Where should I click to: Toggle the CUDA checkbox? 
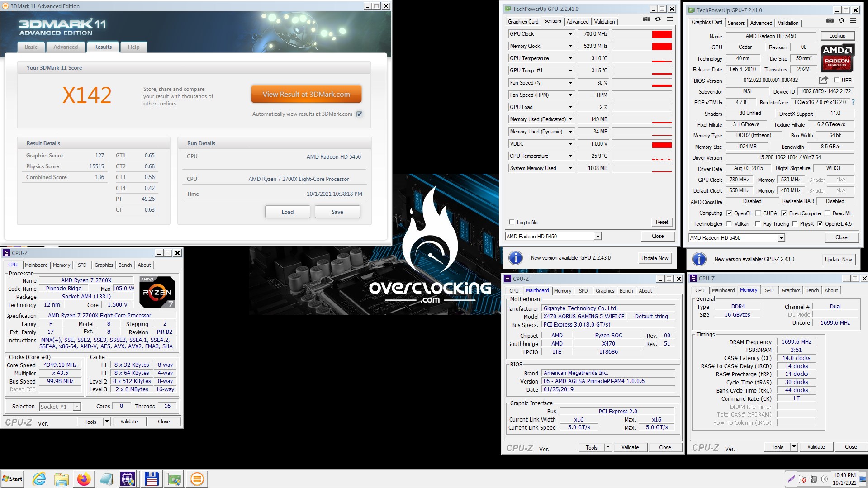coord(758,213)
